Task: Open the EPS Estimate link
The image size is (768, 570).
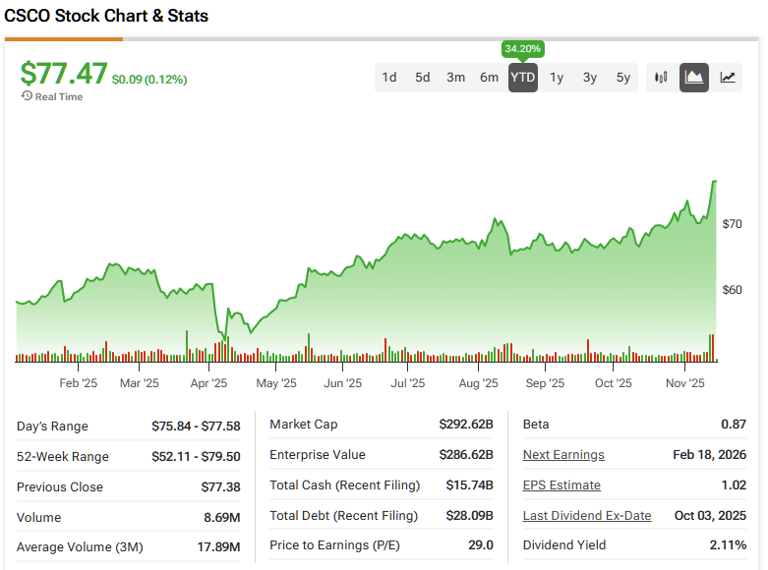Action: click(x=561, y=485)
